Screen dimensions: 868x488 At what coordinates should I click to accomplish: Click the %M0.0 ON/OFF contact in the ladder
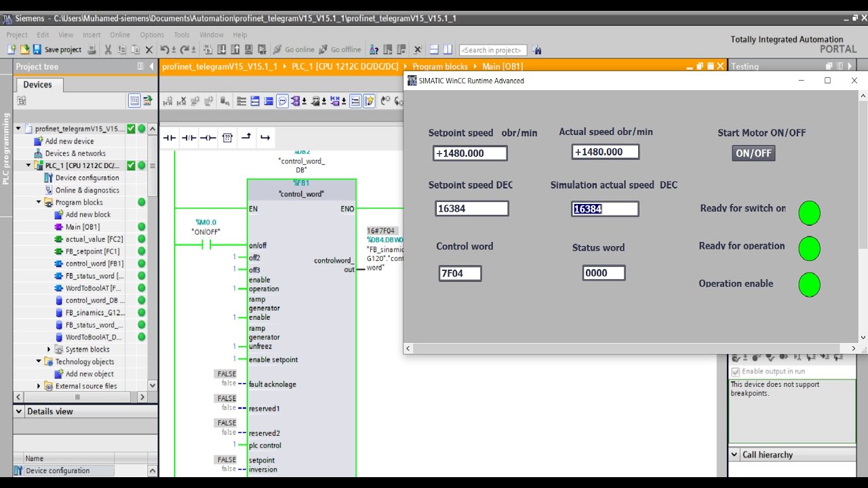pyautogui.click(x=206, y=245)
